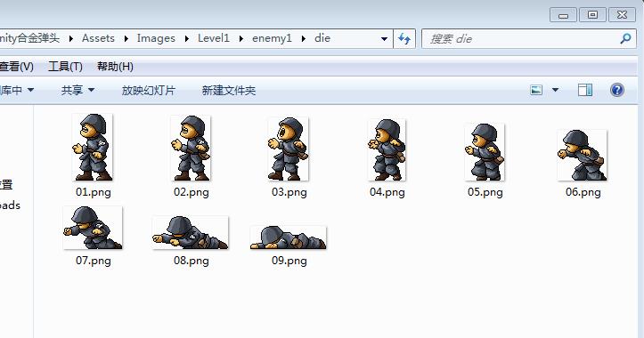This screenshot has width=644, height=338.
Task: Click the 04.png file name label
Action: (387, 192)
